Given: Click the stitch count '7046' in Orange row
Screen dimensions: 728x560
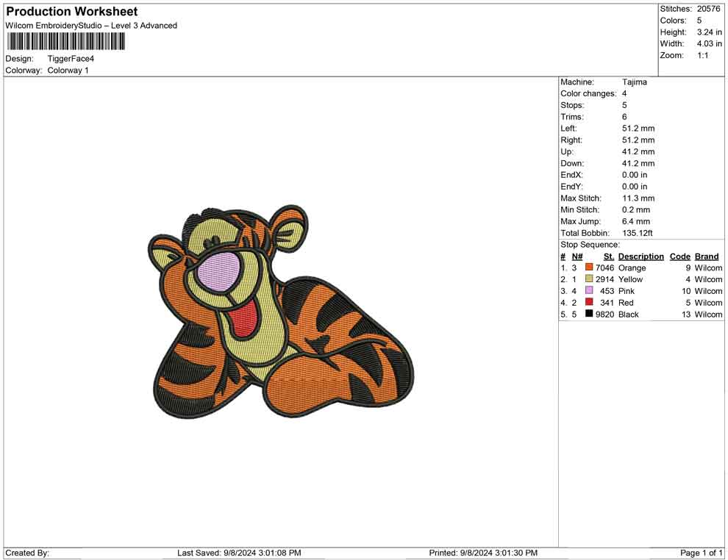Looking at the screenshot, I should [604, 268].
